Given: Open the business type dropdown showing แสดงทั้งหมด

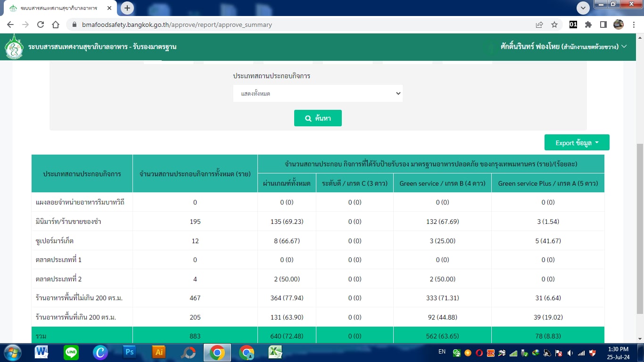Looking at the screenshot, I should [318, 93].
